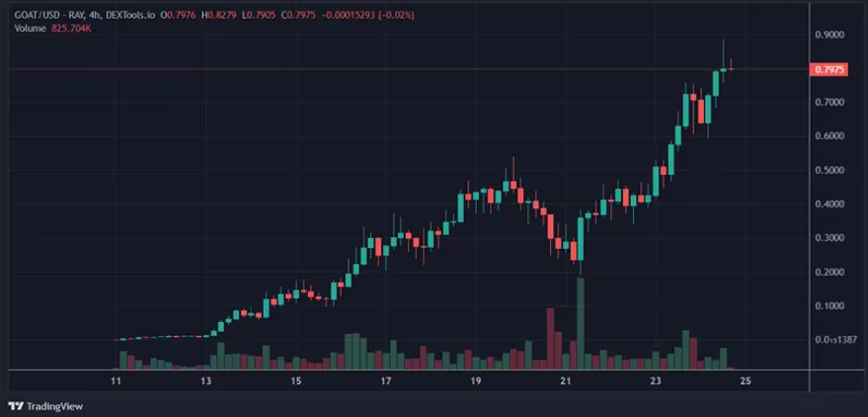868x417 pixels.
Task: Click the 0.1000 price axis label
Action: pyautogui.click(x=829, y=306)
